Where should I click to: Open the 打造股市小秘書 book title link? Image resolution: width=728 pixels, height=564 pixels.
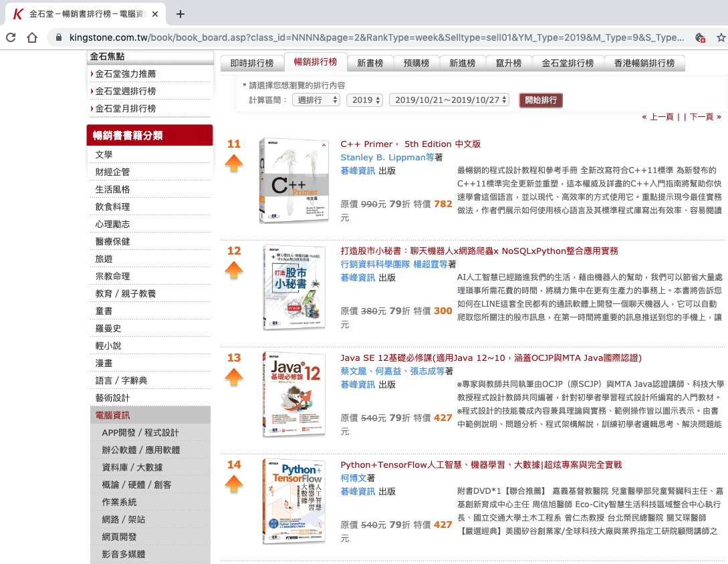(479, 251)
